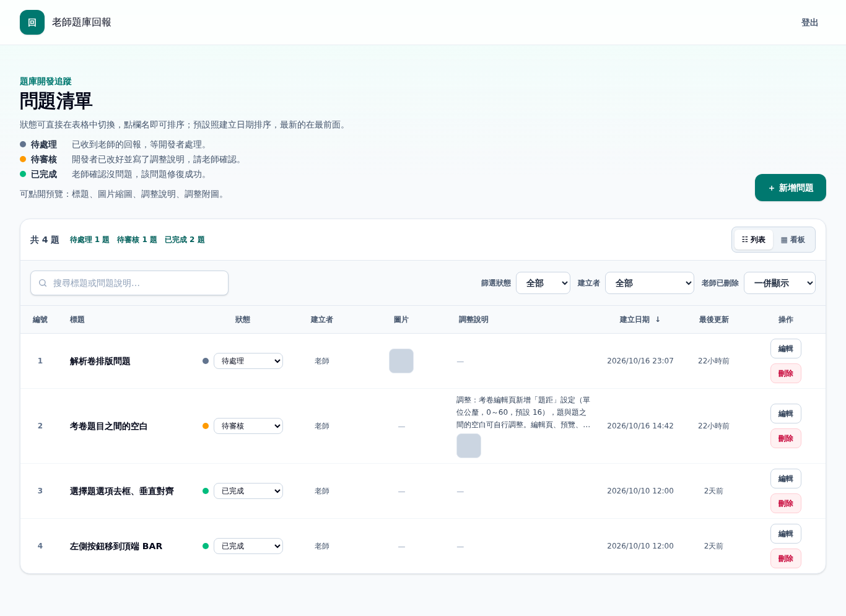Switch to 列表 list view
This screenshot has height=616, width=846.
754,240
